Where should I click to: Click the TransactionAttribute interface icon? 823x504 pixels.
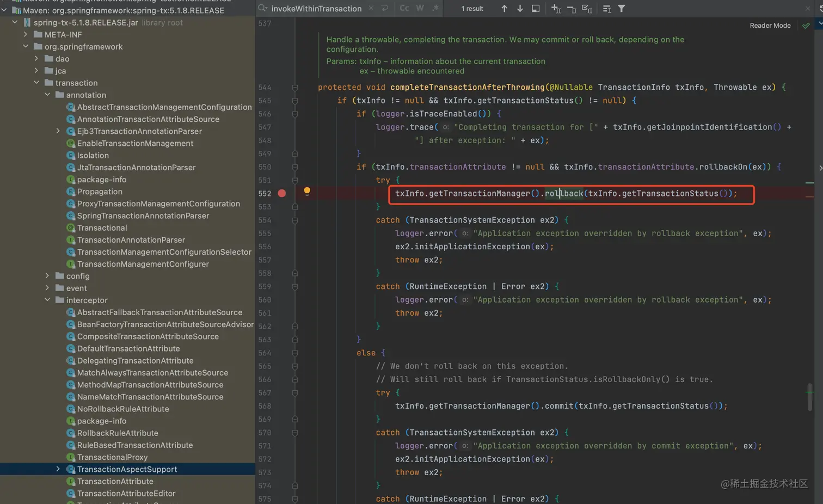[70, 482]
